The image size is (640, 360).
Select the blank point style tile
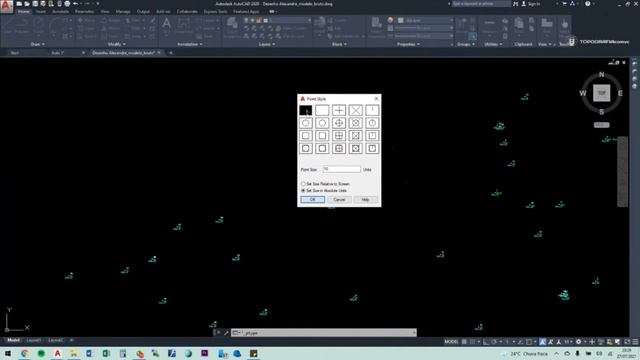322,110
